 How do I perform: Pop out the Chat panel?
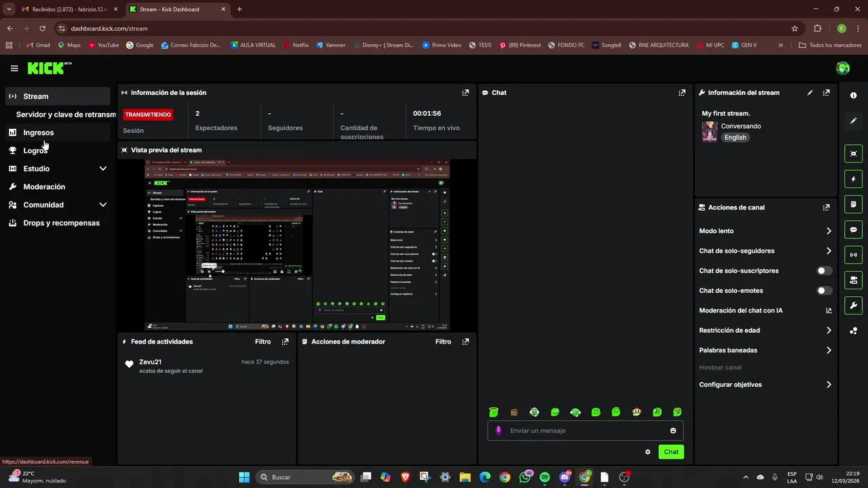click(x=682, y=93)
